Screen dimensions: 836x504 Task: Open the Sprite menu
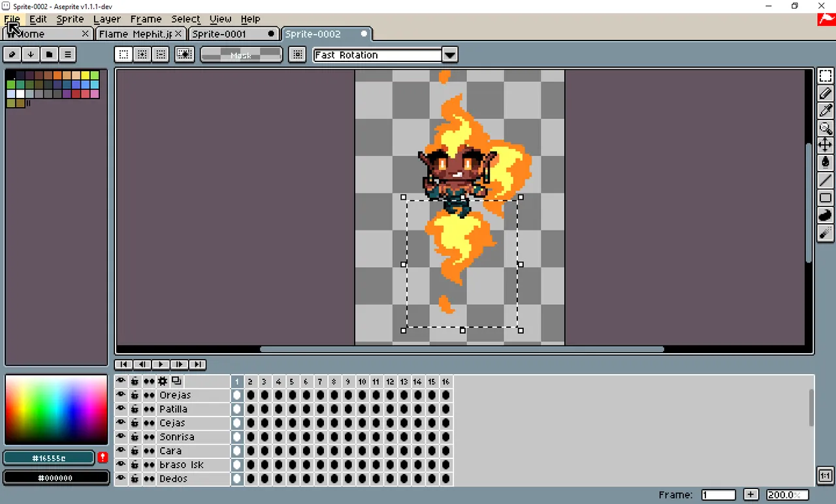tap(70, 19)
